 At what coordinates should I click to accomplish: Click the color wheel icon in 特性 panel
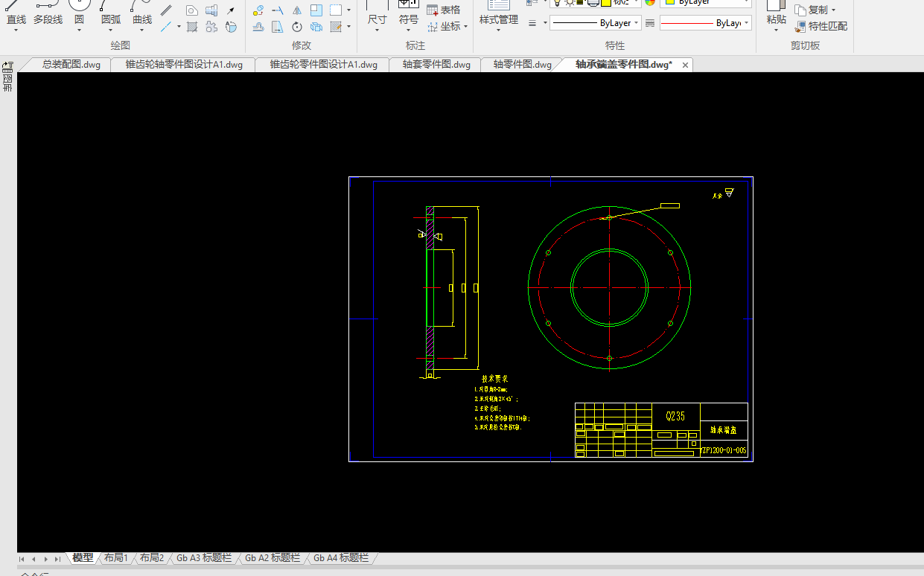tap(650, 2)
